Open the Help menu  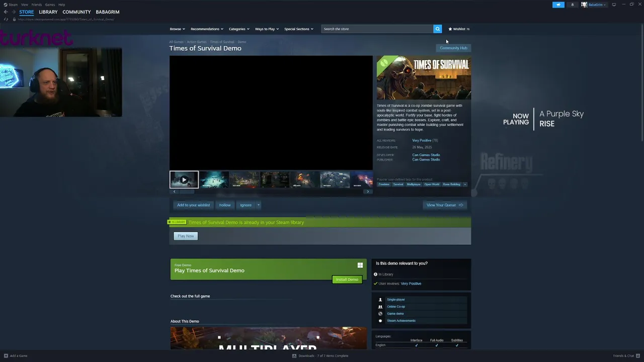pos(61,5)
